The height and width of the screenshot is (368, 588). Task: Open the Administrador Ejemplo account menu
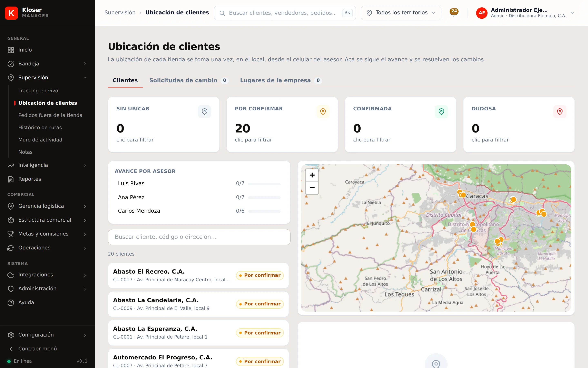[525, 13]
